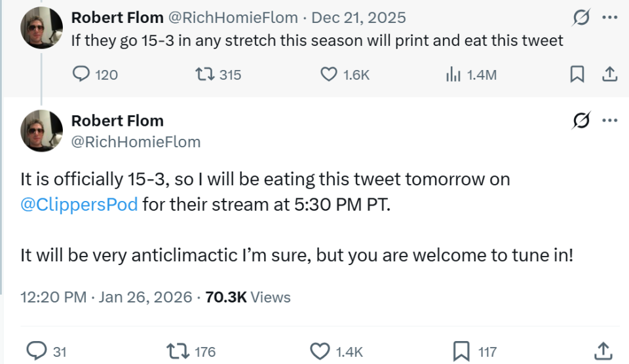
Task: Repost the Dec 21 tweet with 315 reposts
Action: coord(204,75)
